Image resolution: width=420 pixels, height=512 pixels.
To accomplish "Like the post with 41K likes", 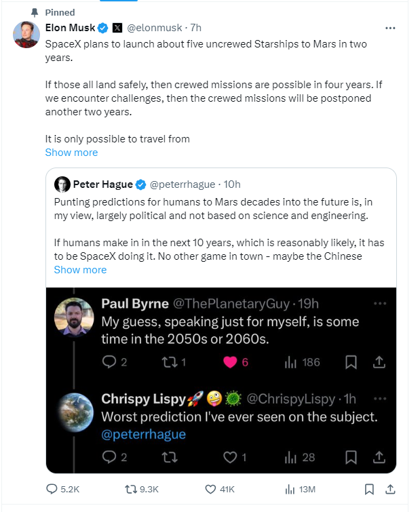I will click(211, 489).
